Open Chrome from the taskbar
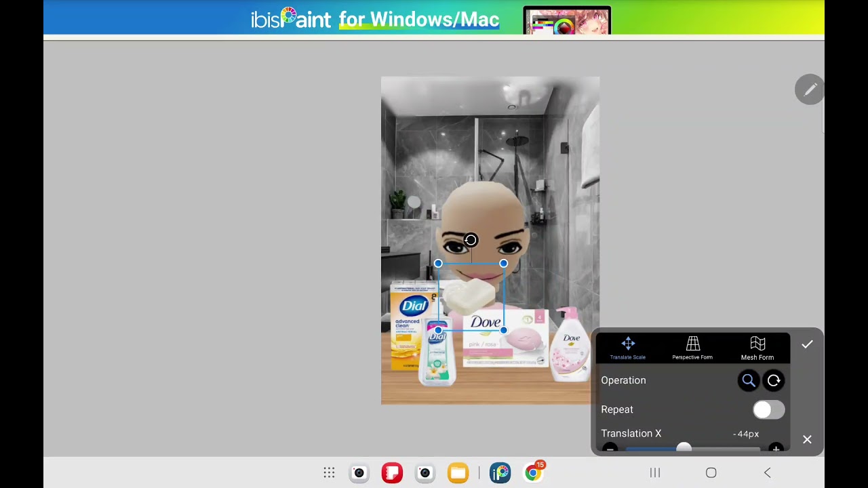This screenshot has height=488, width=868. 533,472
